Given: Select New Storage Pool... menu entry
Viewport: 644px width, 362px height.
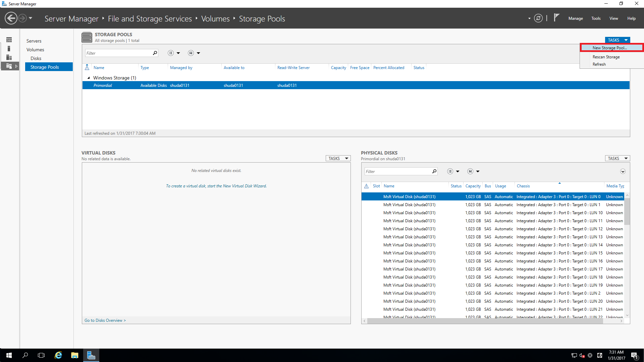Looking at the screenshot, I should click(611, 48).
